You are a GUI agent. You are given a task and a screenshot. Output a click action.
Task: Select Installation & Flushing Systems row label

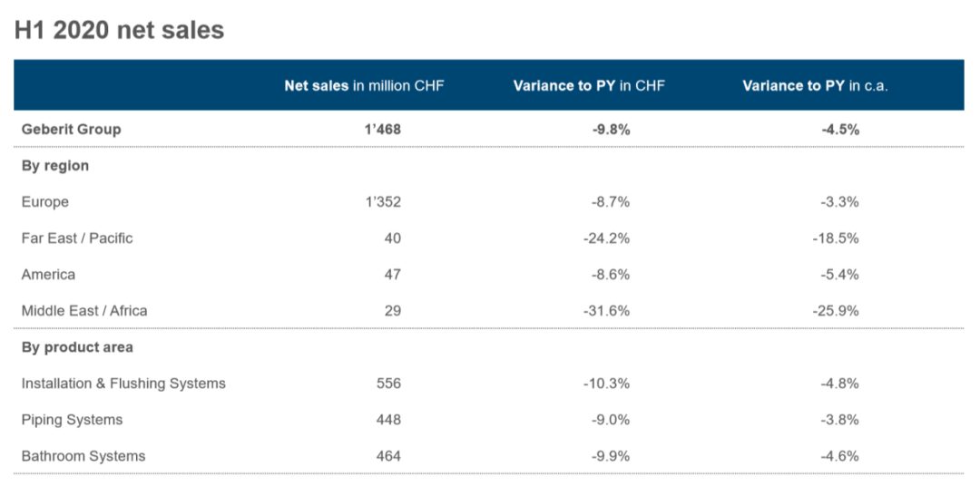pos(123,384)
